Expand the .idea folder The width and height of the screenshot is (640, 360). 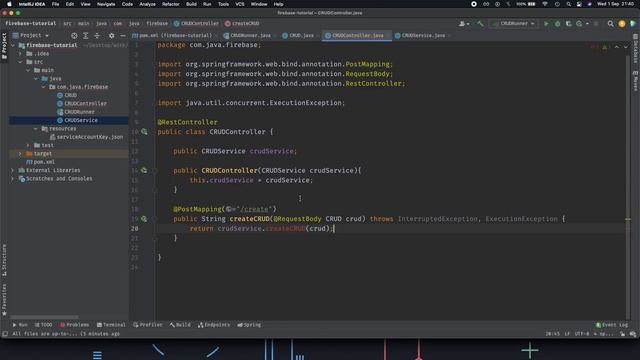coord(20,53)
